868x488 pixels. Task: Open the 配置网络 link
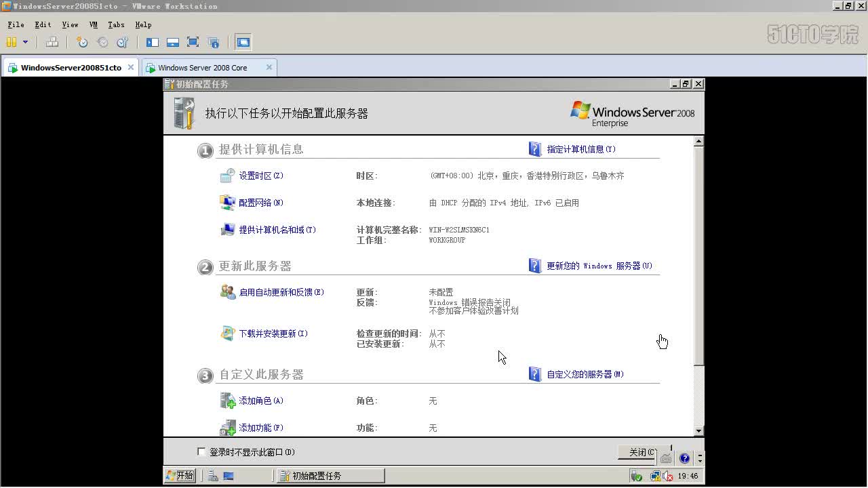(261, 203)
